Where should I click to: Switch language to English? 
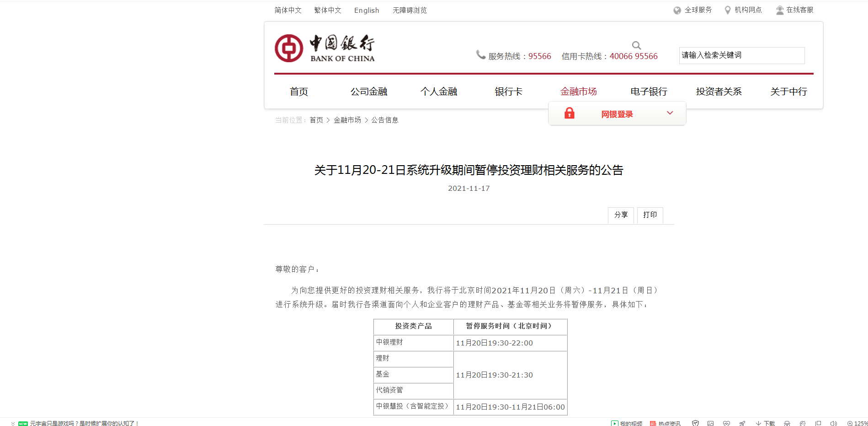click(x=367, y=10)
